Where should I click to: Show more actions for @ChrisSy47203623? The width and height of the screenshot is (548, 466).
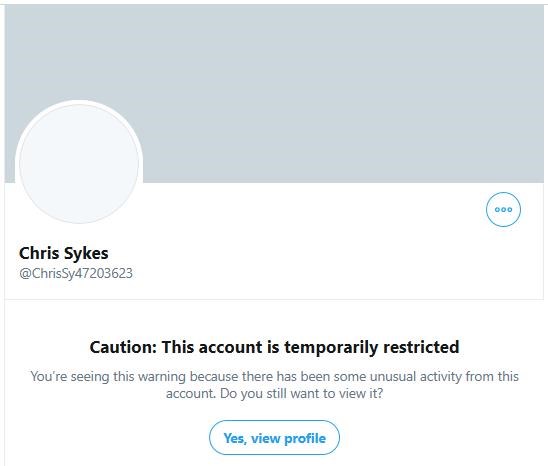point(503,209)
